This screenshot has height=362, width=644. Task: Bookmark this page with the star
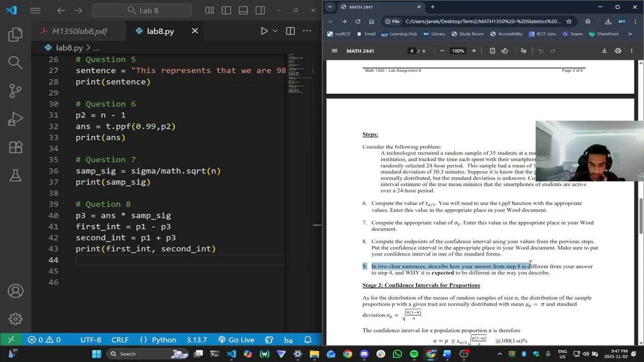click(569, 21)
